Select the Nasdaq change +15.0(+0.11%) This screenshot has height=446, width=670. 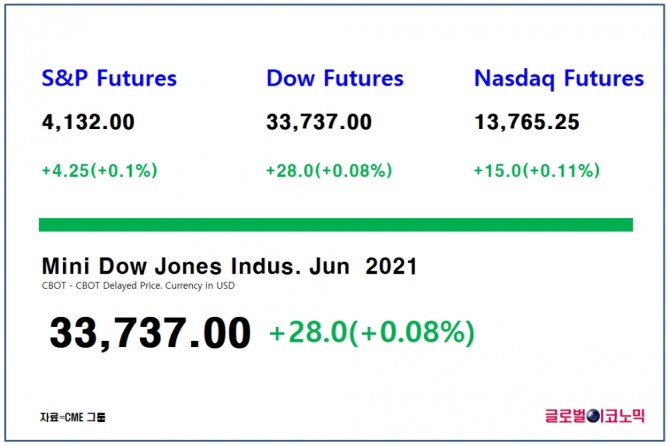(x=537, y=171)
